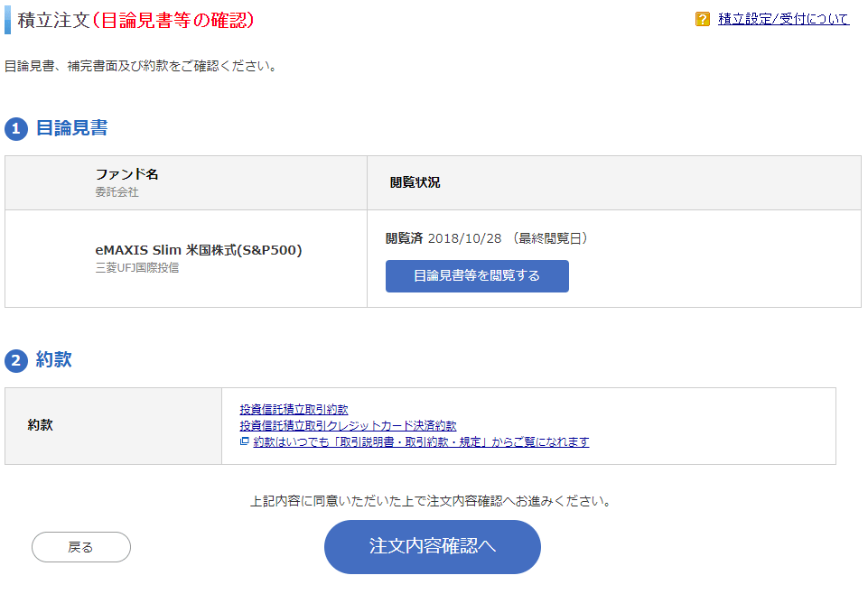Open the 投資信託積立取引約款 link
868x594 pixels.
294,410
